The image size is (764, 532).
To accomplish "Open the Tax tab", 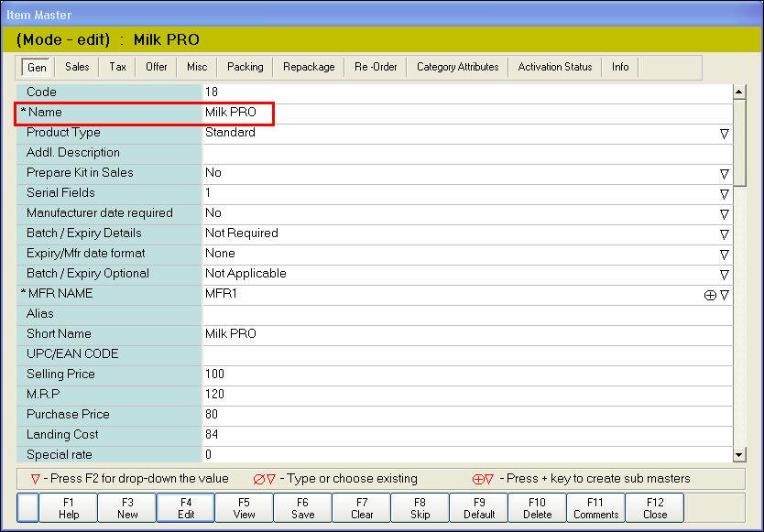I will (x=117, y=67).
